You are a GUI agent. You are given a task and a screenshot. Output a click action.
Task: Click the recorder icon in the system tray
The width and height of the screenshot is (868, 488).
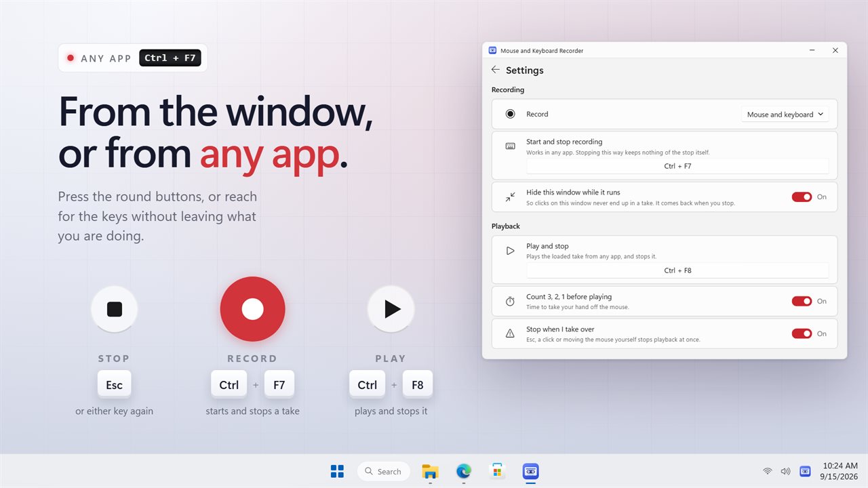pos(805,471)
